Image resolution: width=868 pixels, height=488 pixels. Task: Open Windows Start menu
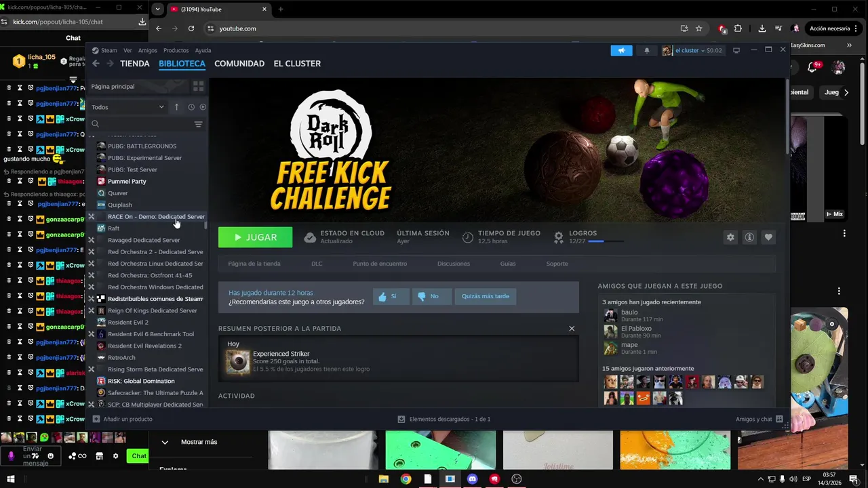pos(10,479)
